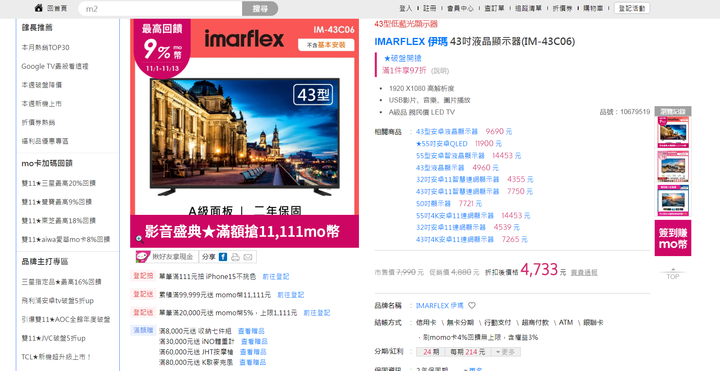720x371 pixels.
Task: Click the magnifier zoom icon on product image
Action: click(x=140, y=239)
